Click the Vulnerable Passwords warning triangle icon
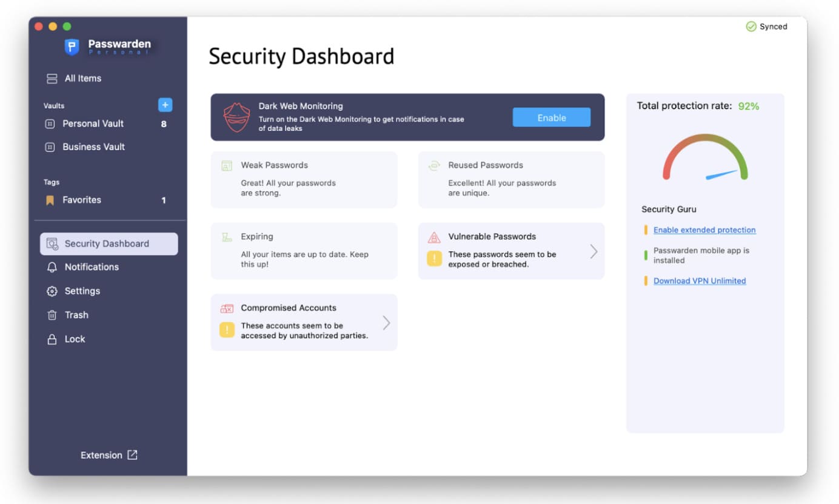Viewport: 839px width, 504px height. tap(434, 237)
